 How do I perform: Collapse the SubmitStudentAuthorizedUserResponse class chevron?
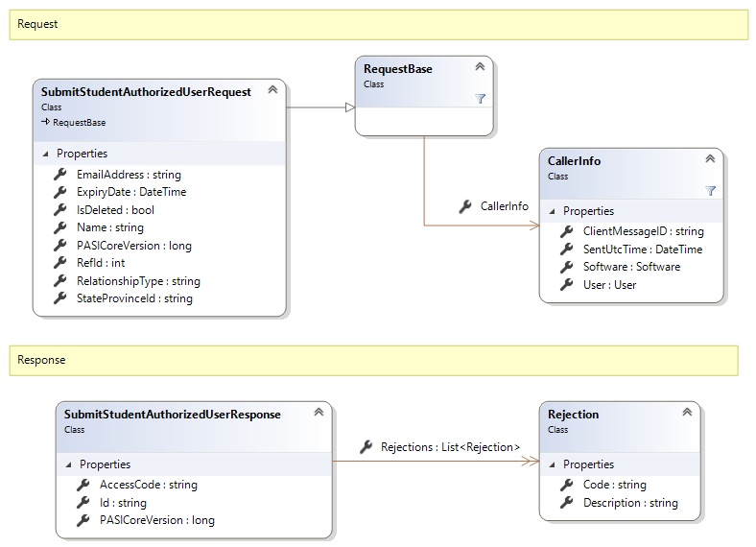(319, 413)
